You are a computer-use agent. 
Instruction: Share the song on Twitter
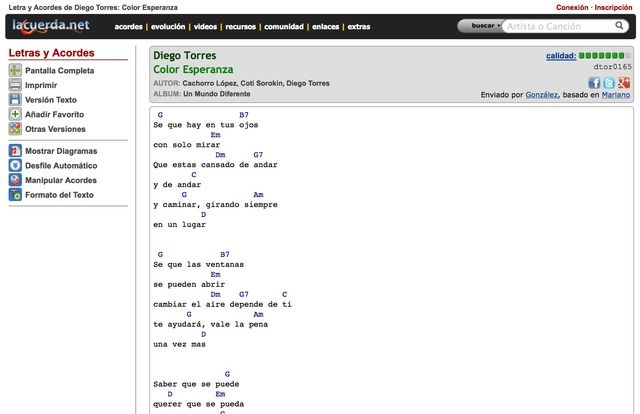coord(609,83)
